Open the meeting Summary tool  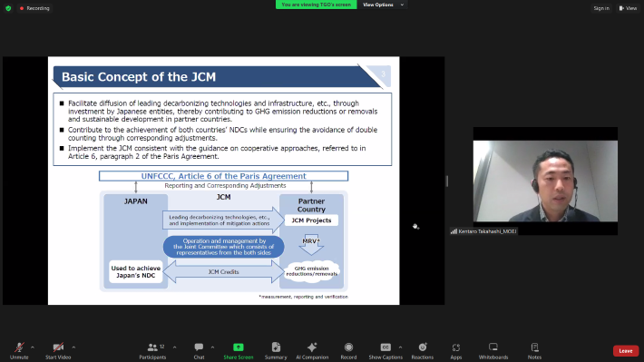point(276,351)
